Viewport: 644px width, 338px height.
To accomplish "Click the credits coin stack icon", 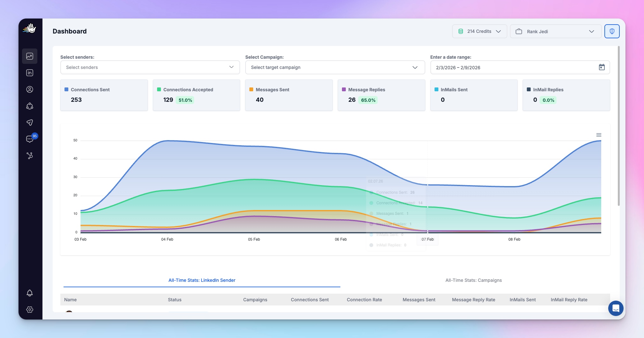I will [461, 31].
